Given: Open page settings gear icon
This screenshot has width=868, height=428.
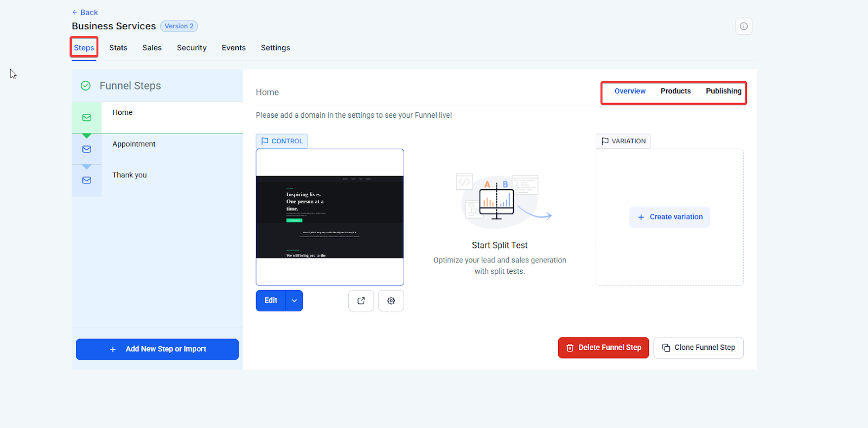Looking at the screenshot, I should 391,301.
